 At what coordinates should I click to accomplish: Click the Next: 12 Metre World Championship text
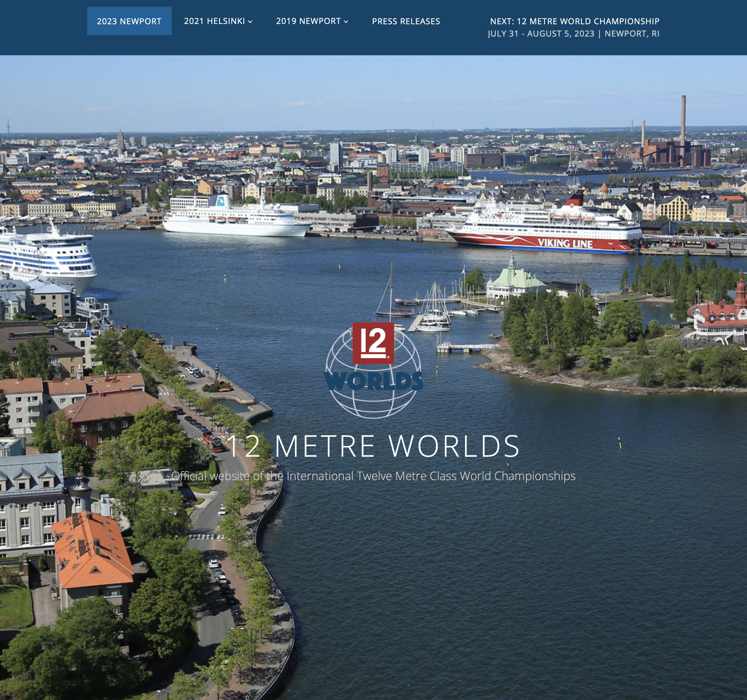click(x=574, y=21)
